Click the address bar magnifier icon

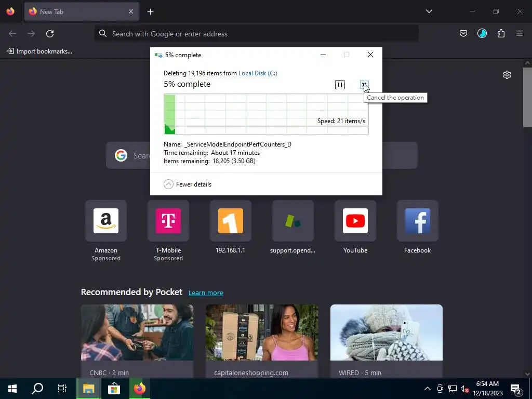click(x=103, y=33)
